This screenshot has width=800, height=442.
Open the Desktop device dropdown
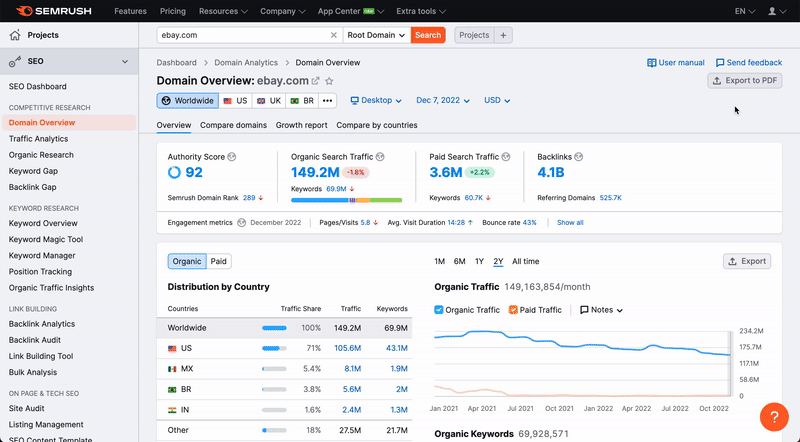pyautogui.click(x=376, y=101)
